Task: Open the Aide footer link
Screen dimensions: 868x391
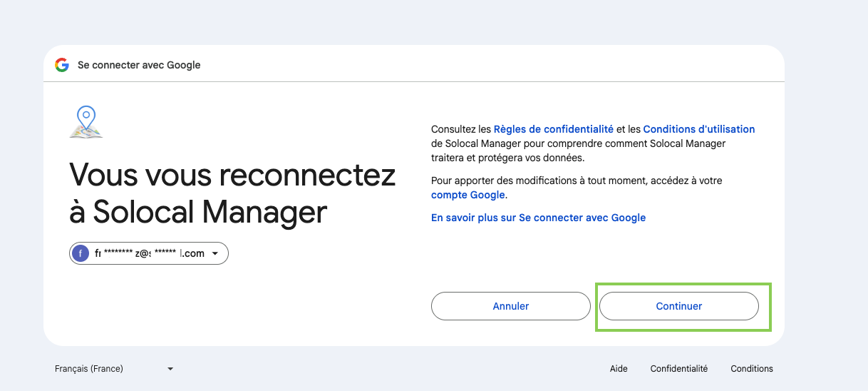Action: click(619, 369)
